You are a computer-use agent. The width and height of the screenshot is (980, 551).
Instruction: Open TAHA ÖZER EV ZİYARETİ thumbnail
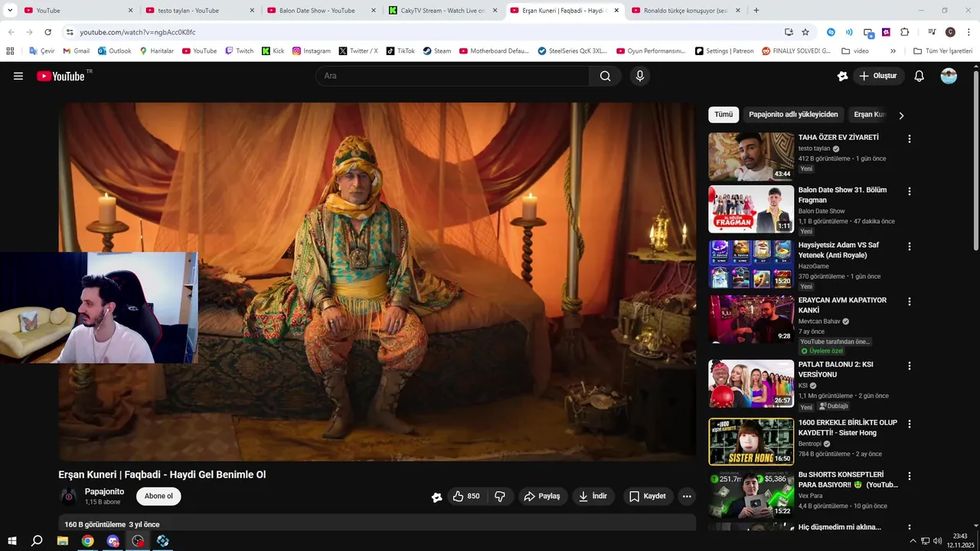pos(751,157)
